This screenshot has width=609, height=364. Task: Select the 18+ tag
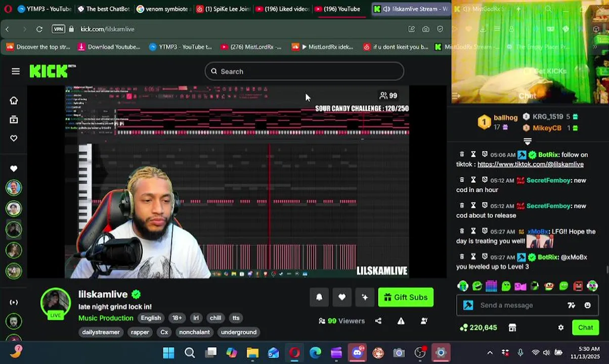click(177, 318)
